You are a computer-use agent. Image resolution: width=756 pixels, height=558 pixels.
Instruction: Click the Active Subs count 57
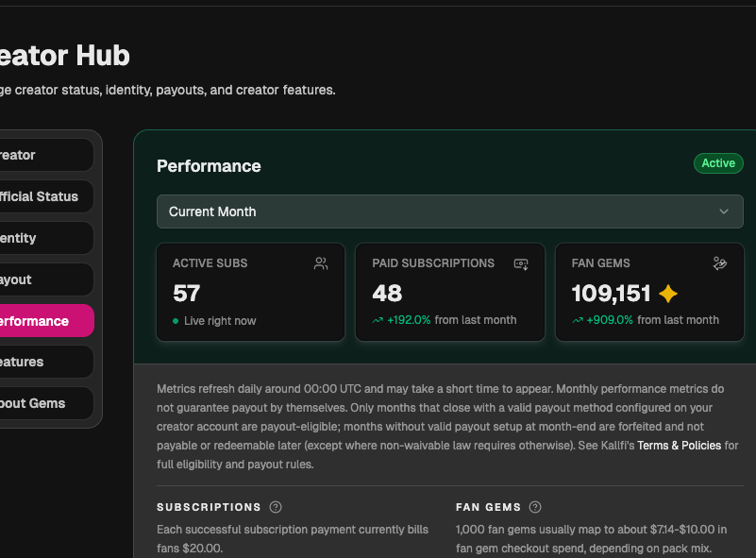pyautogui.click(x=187, y=294)
